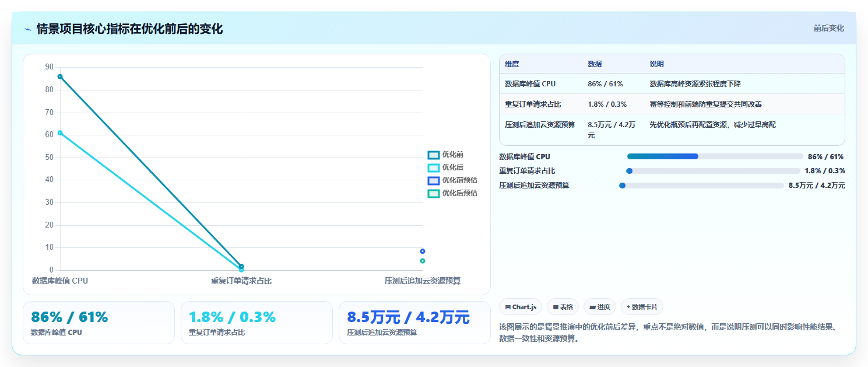Click the 压测后追加云资源预算 x-axis label

pyautogui.click(x=423, y=281)
